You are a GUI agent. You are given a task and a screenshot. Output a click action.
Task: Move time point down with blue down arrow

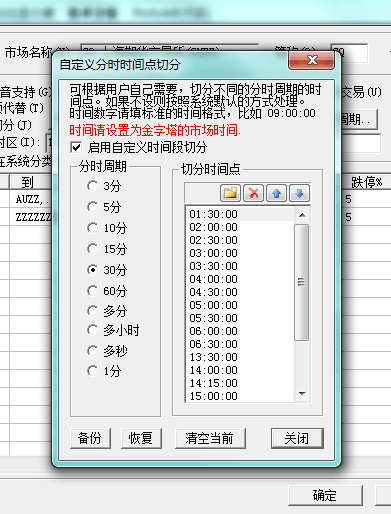pos(299,193)
